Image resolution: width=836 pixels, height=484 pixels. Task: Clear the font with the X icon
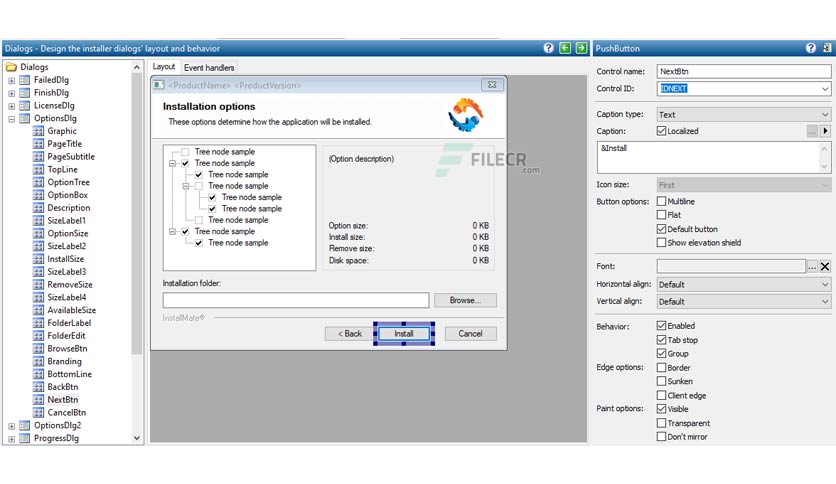click(825, 267)
